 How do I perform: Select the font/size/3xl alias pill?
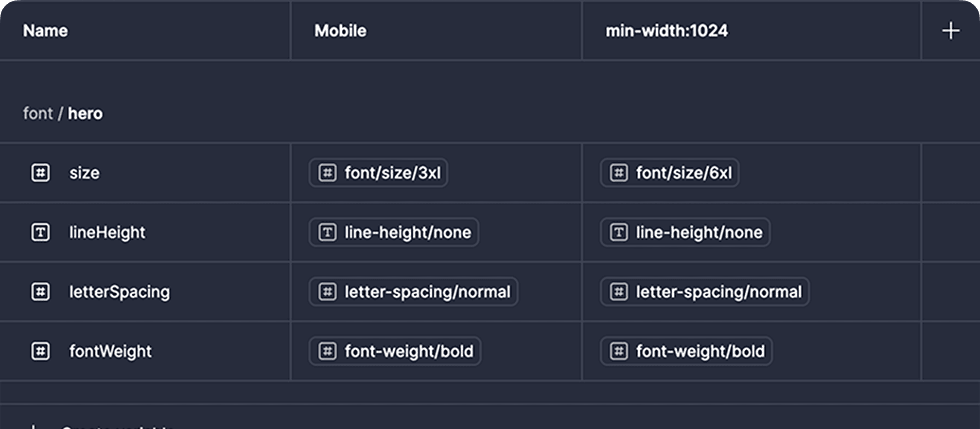pos(378,173)
